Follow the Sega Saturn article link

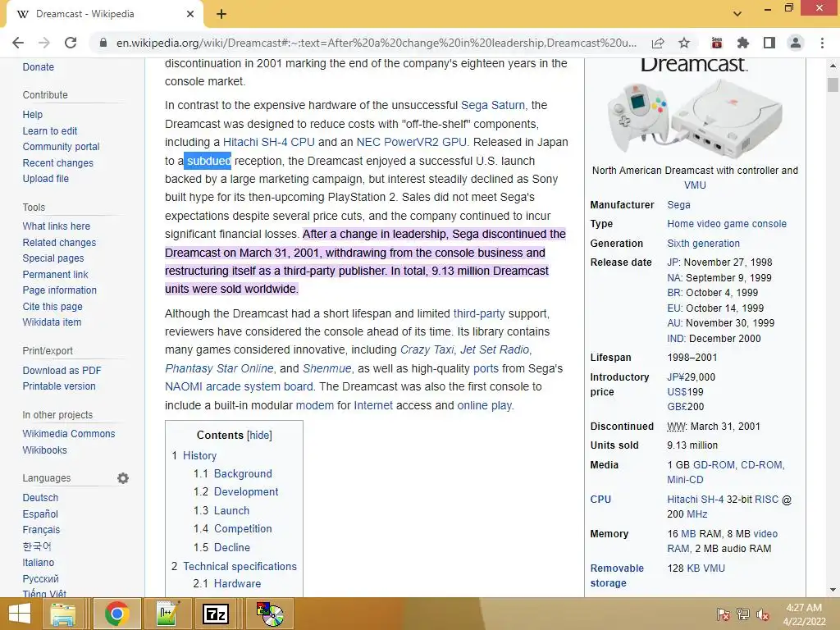[x=493, y=105]
